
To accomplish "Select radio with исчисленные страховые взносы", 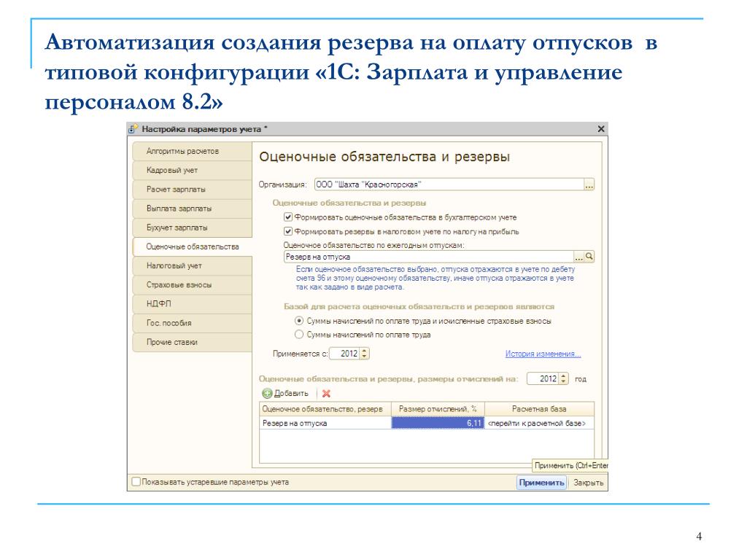I will 298,321.
